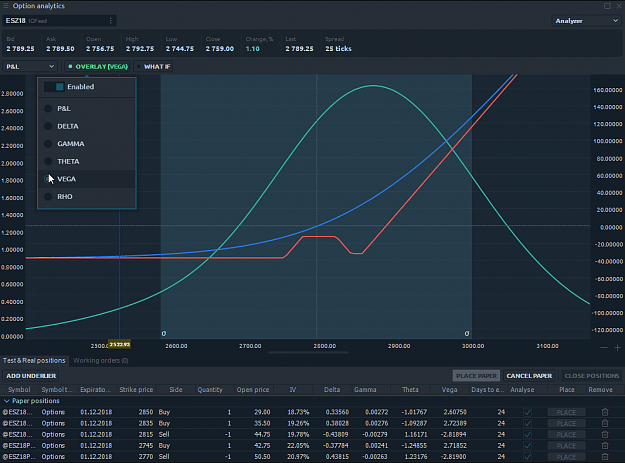Sort by the Quantity column header
625x463 pixels.
pos(210,390)
